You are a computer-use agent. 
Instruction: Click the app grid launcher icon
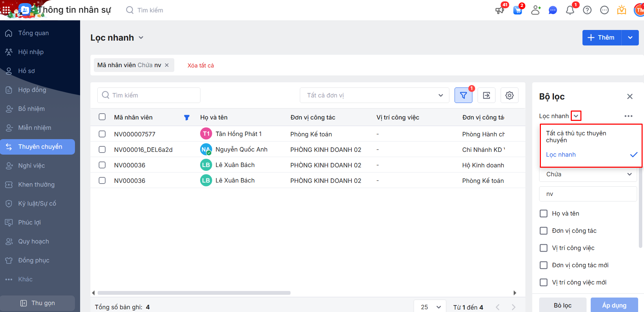(x=6, y=10)
